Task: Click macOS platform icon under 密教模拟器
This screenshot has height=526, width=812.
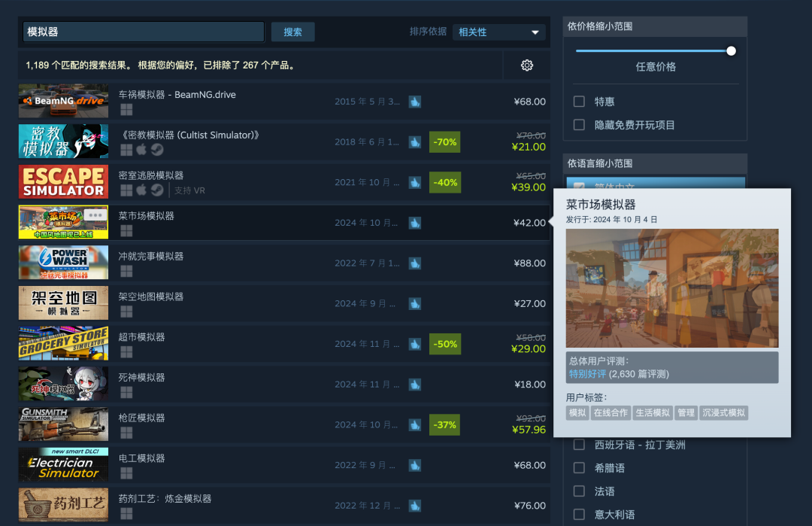Action: click(x=141, y=150)
